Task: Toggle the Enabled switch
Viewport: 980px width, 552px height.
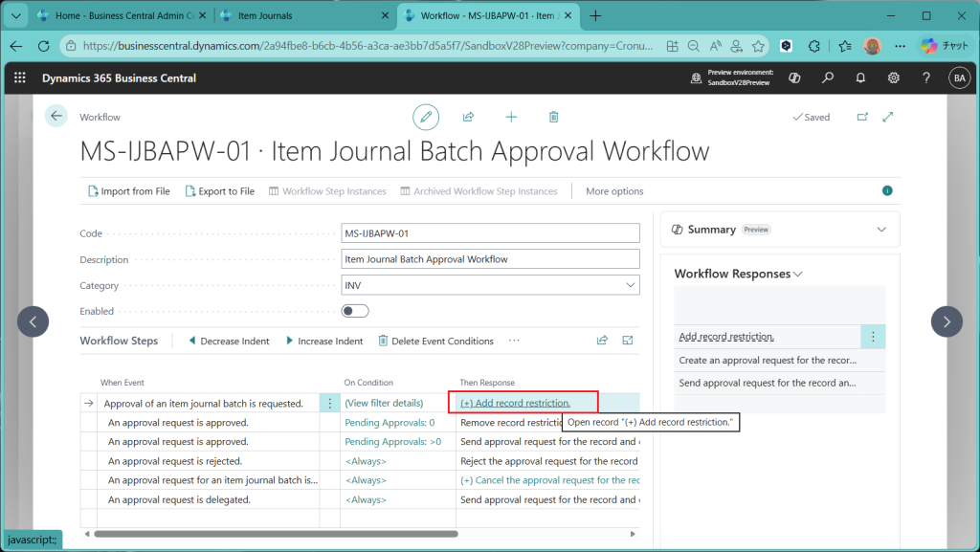Action: click(x=355, y=311)
